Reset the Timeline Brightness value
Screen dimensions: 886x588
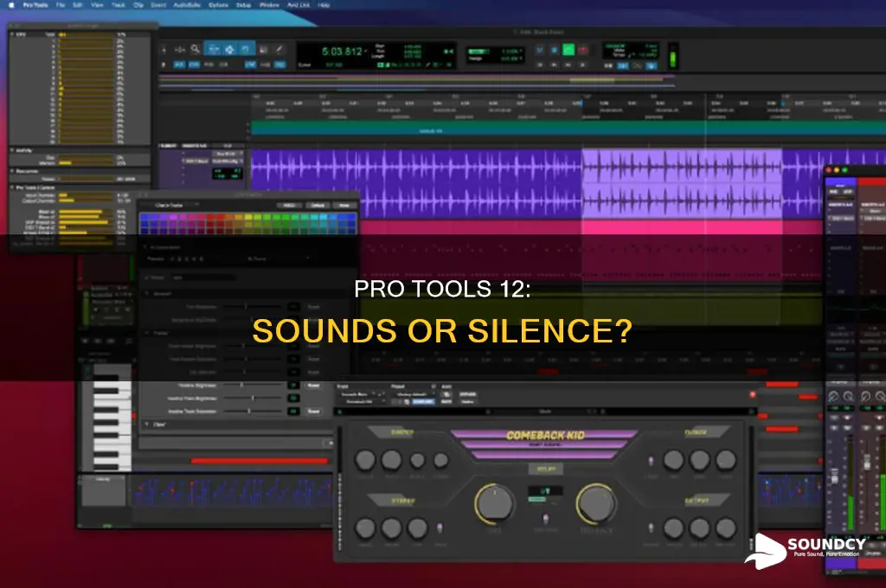click(313, 385)
